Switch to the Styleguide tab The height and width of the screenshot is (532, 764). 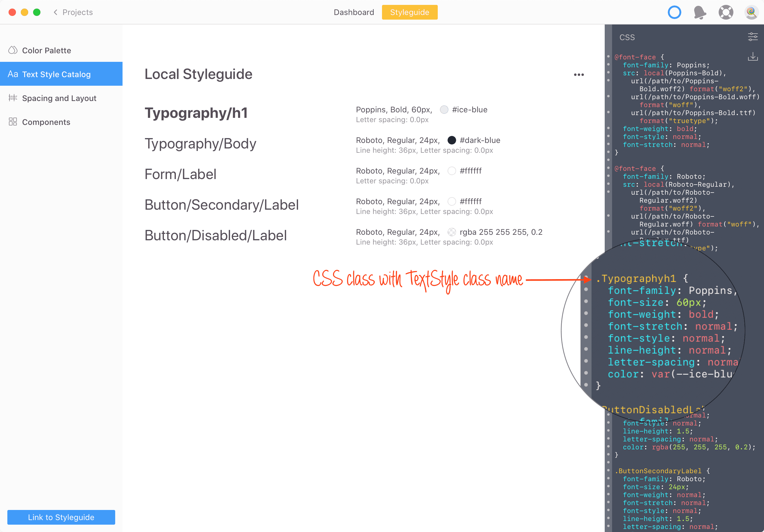(409, 12)
